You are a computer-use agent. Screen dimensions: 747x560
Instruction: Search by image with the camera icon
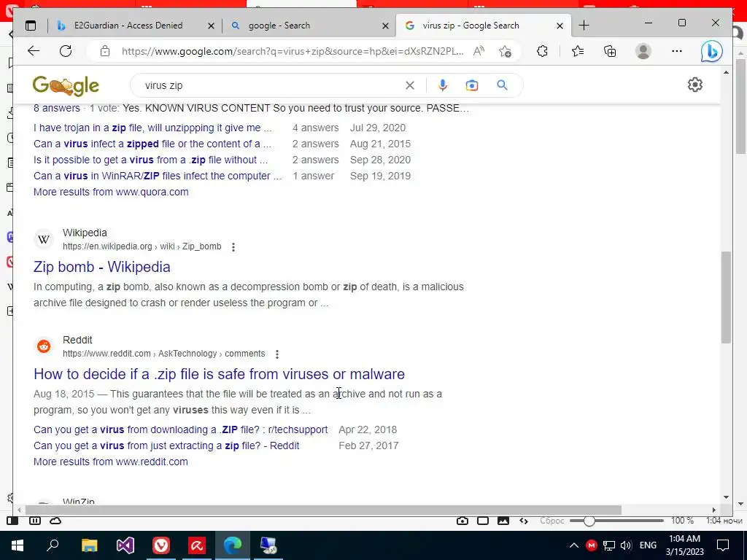[472, 85]
